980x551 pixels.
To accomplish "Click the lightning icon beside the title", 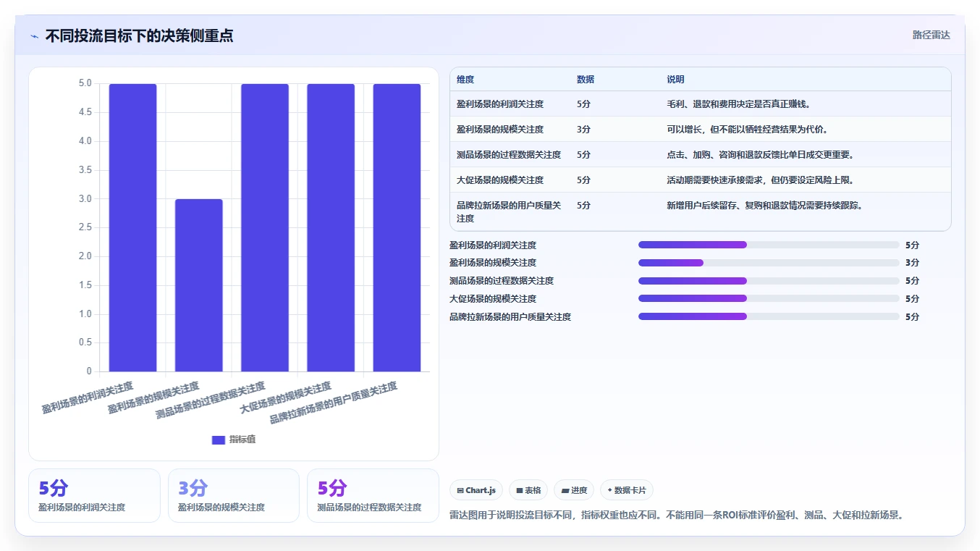I will (x=35, y=36).
